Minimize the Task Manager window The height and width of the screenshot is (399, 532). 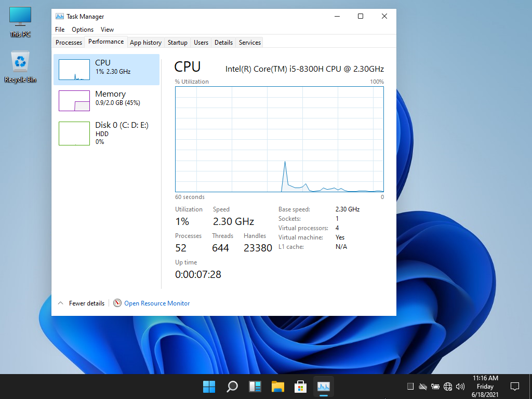[337, 16]
